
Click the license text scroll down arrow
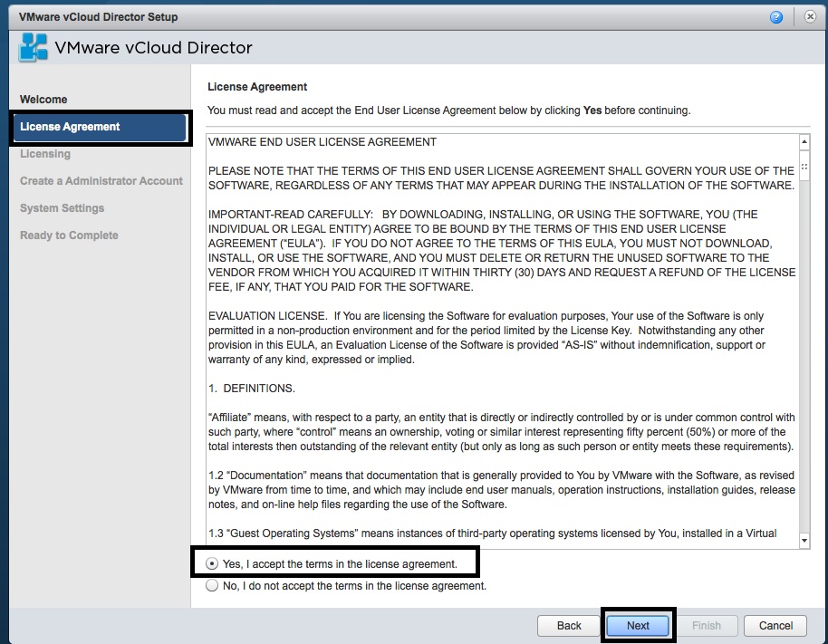point(804,541)
